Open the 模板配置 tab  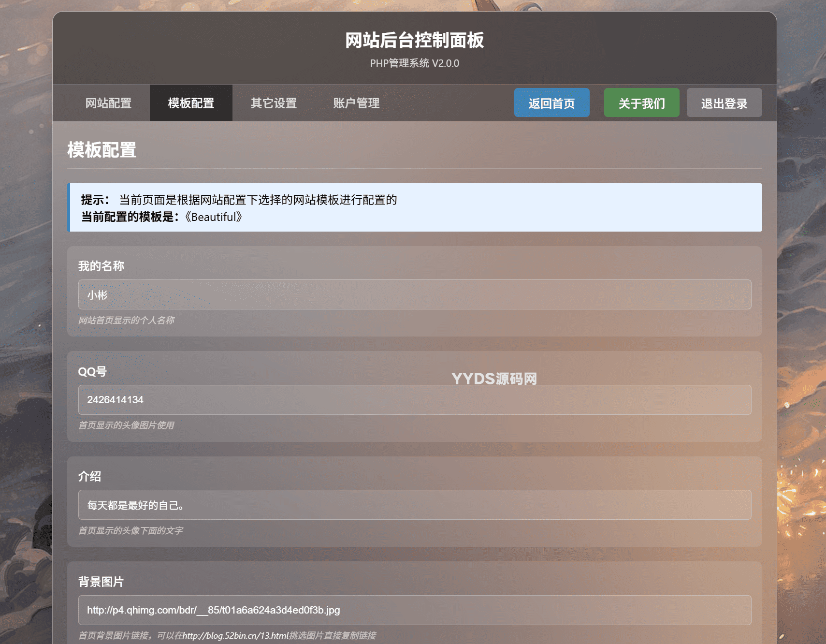(x=190, y=102)
